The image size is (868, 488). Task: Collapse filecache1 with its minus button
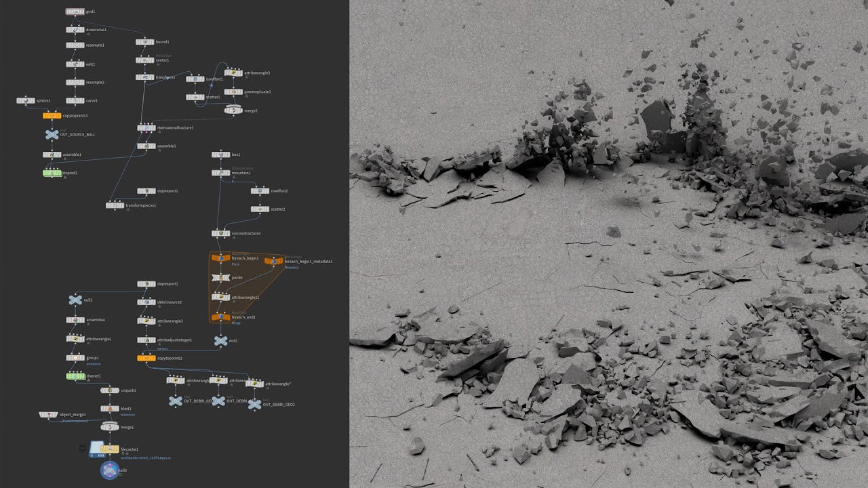[x=82, y=448]
